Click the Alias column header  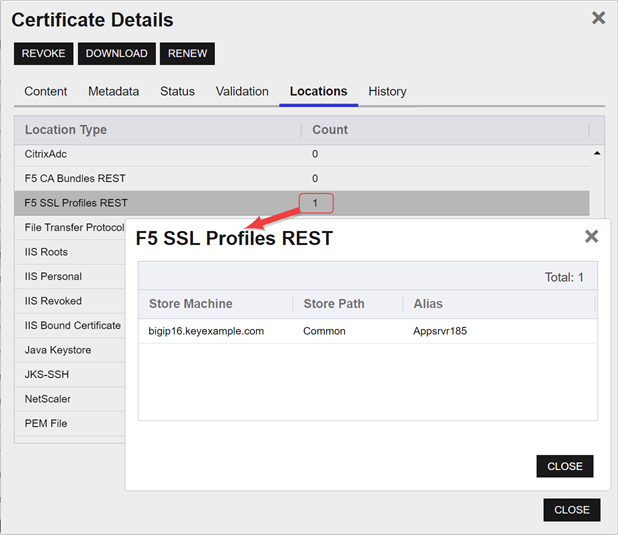click(428, 304)
